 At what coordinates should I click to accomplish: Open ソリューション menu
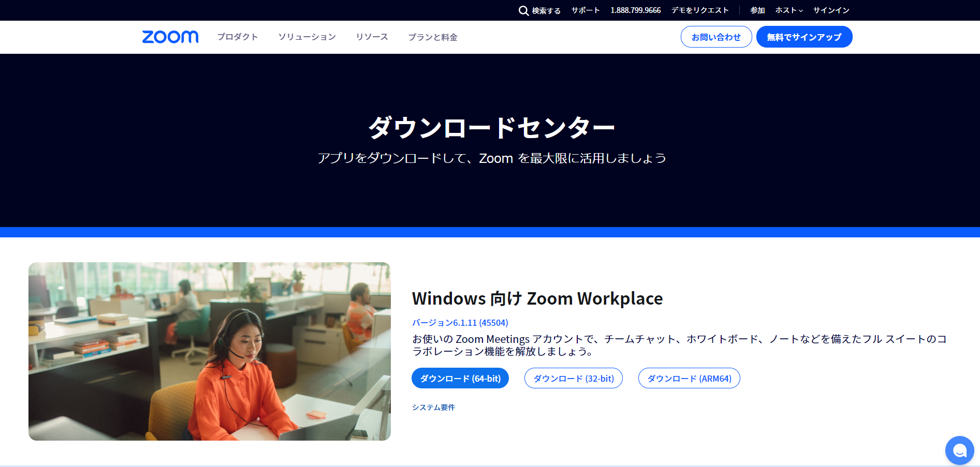pyautogui.click(x=307, y=37)
